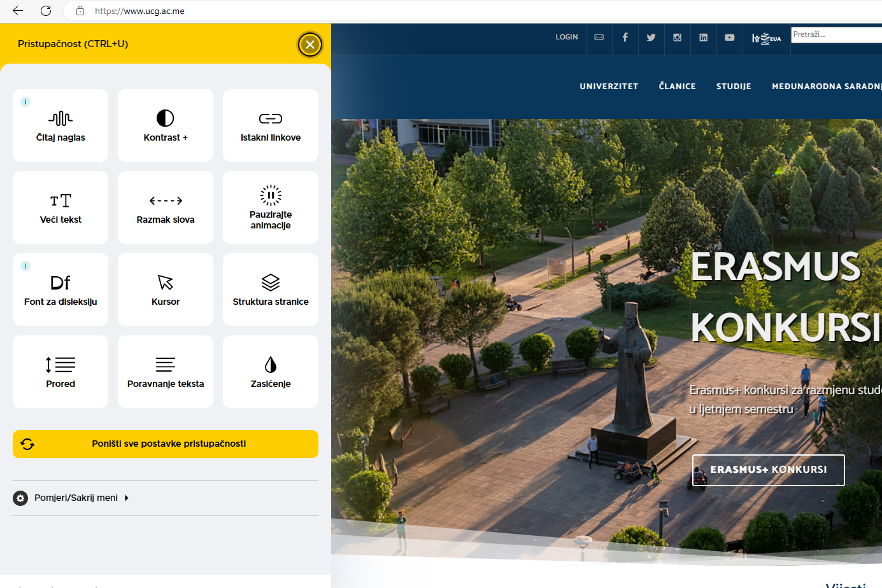This screenshot has width=882, height=588.
Task: Open the LinkedIn icon link
Action: point(703,38)
